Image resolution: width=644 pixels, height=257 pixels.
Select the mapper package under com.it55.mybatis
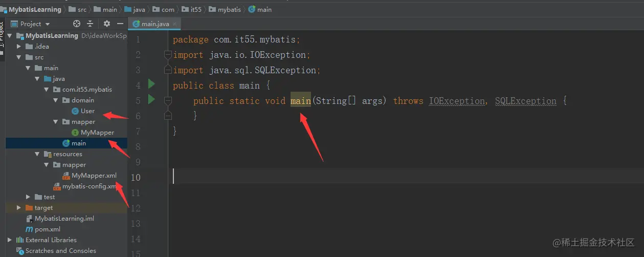click(x=83, y=122)
